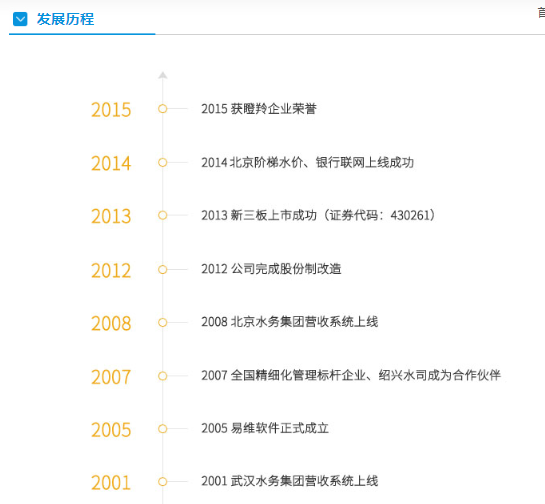
Task: Click the 2014 year label
Action: pos(111,163)
